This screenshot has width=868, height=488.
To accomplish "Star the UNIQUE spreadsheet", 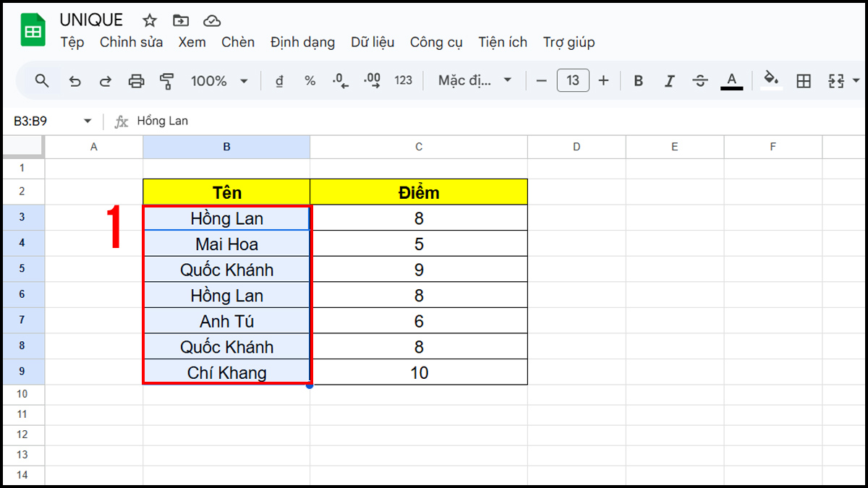I will coord(148,20).
